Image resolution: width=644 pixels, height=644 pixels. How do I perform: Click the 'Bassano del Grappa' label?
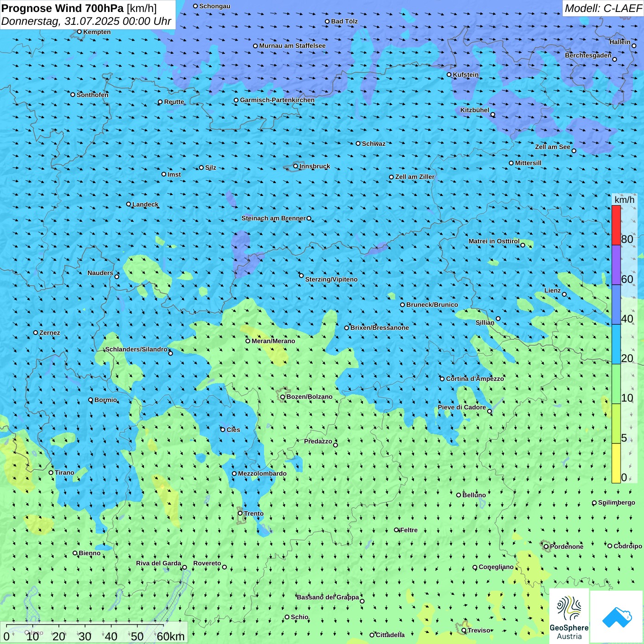click(328, 597)
